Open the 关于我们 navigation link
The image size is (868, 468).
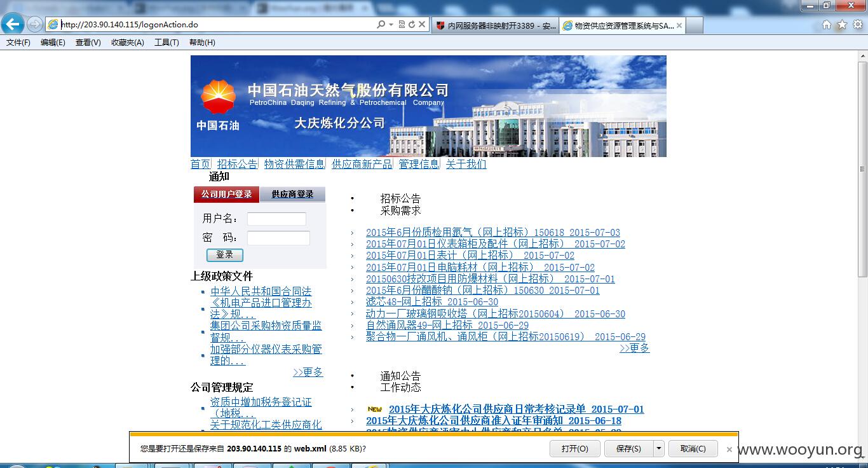466,164
